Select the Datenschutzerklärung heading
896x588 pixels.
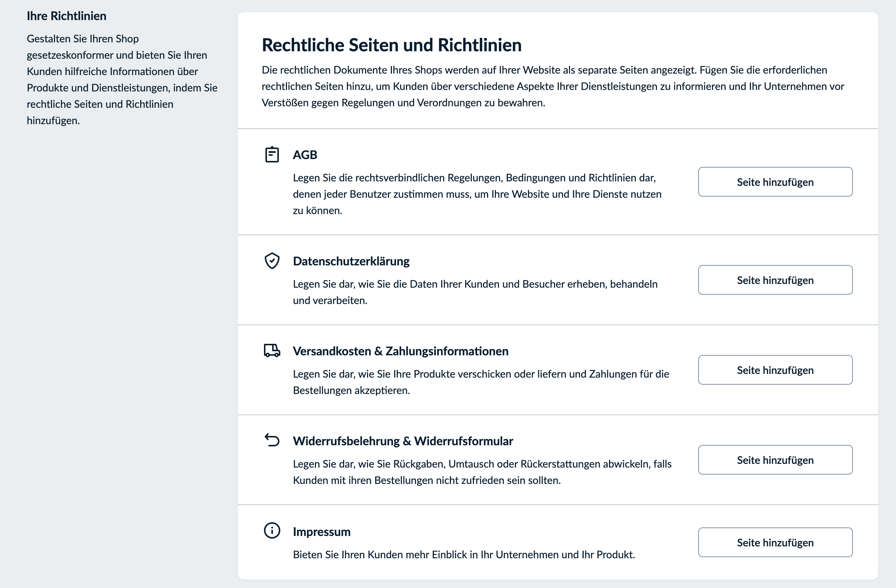pos(351,261)
